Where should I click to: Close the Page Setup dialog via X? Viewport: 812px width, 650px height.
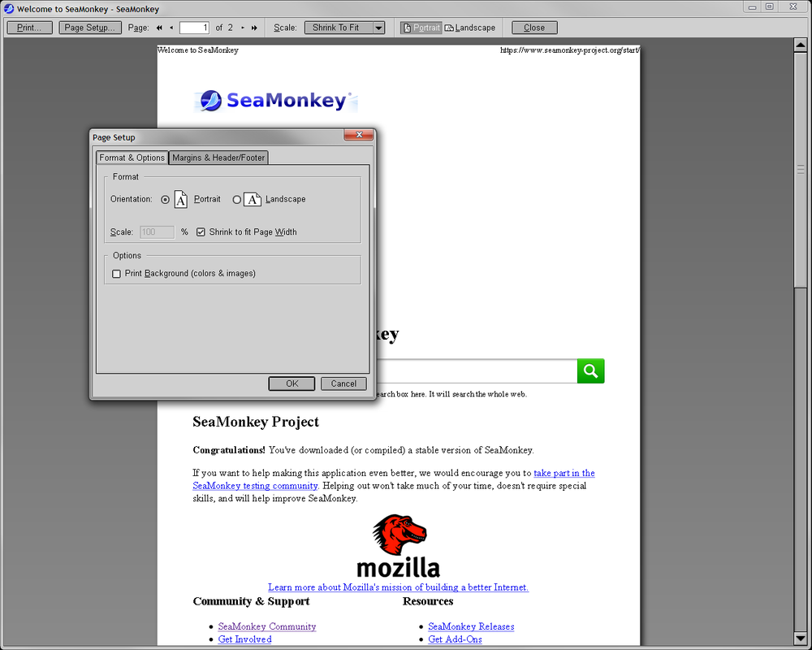pos(358,135)
